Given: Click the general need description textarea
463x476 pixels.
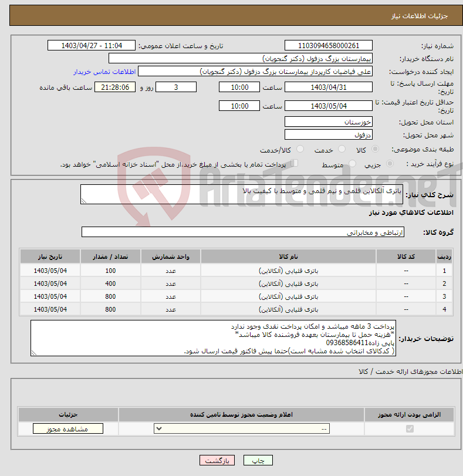Looking at the screenshot, I should (x=242, y=194).
